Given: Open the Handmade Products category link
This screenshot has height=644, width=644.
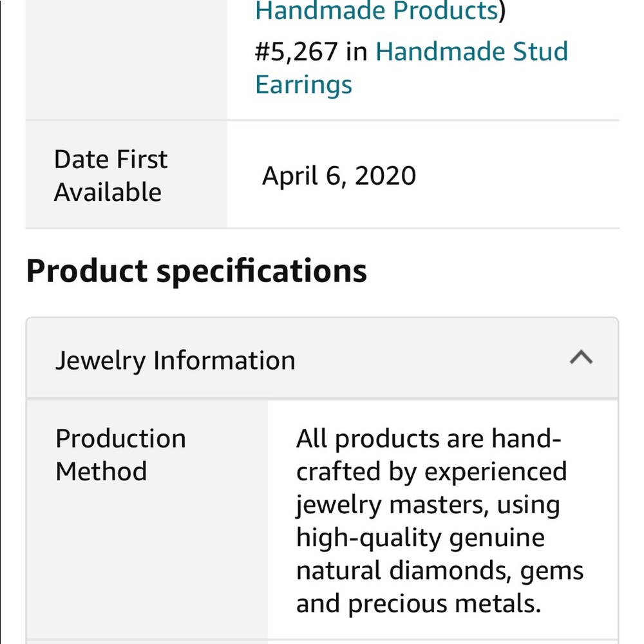Looking at the screenshot, I should (x=375, y=10).
